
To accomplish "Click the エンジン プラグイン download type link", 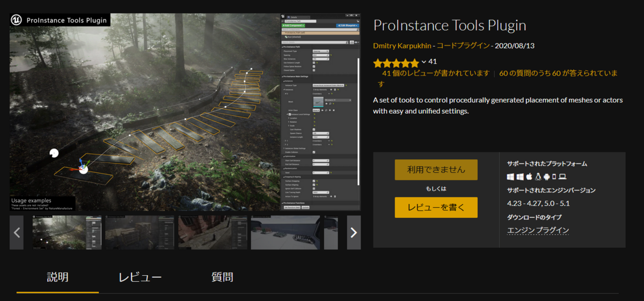I will point(538,230).
